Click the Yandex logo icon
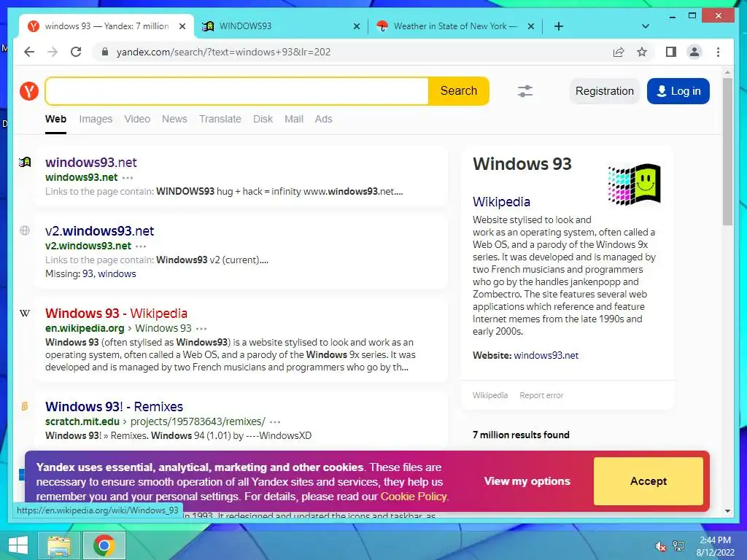The image size is (747, 560). click(x=29, y=91)
